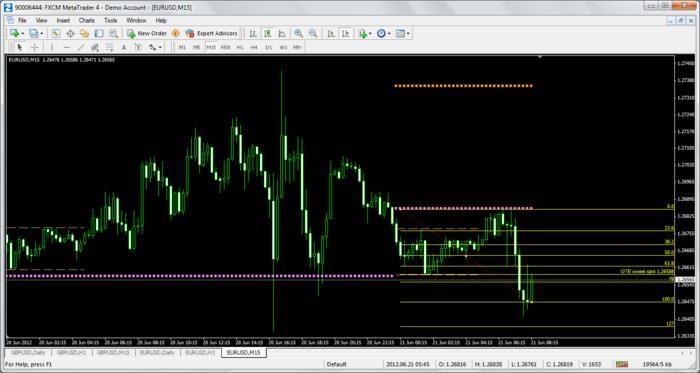Select the vertical line drawing tool
700x373 pixels.
[52, 47]
